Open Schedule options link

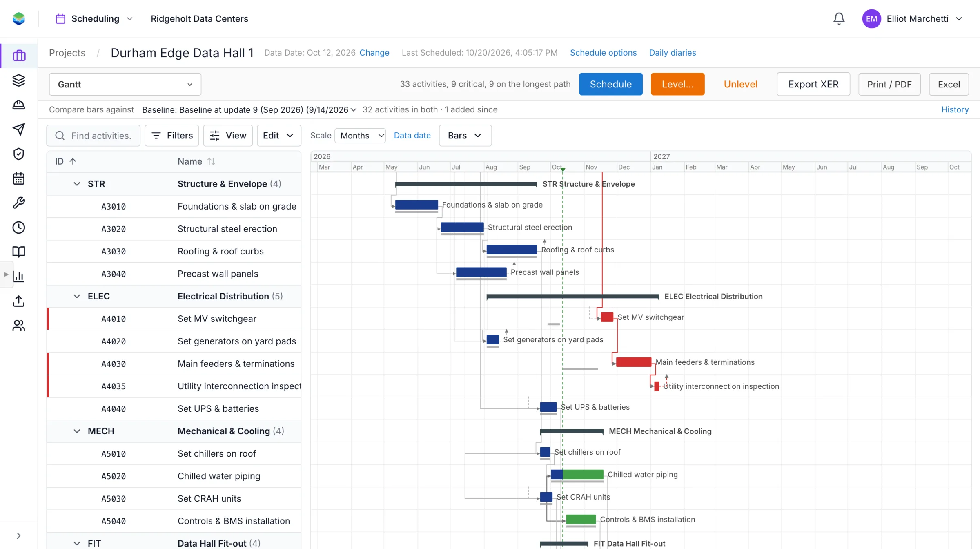pyautogui.click(x=603, y=53)
